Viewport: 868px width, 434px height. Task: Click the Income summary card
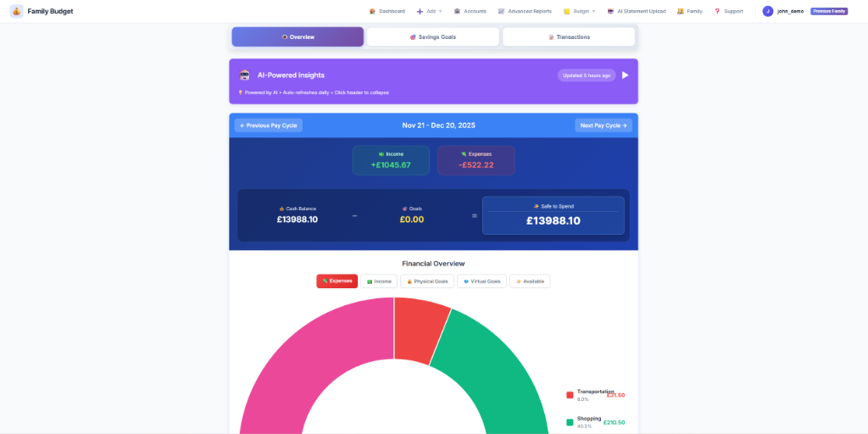tap(391, 160)
